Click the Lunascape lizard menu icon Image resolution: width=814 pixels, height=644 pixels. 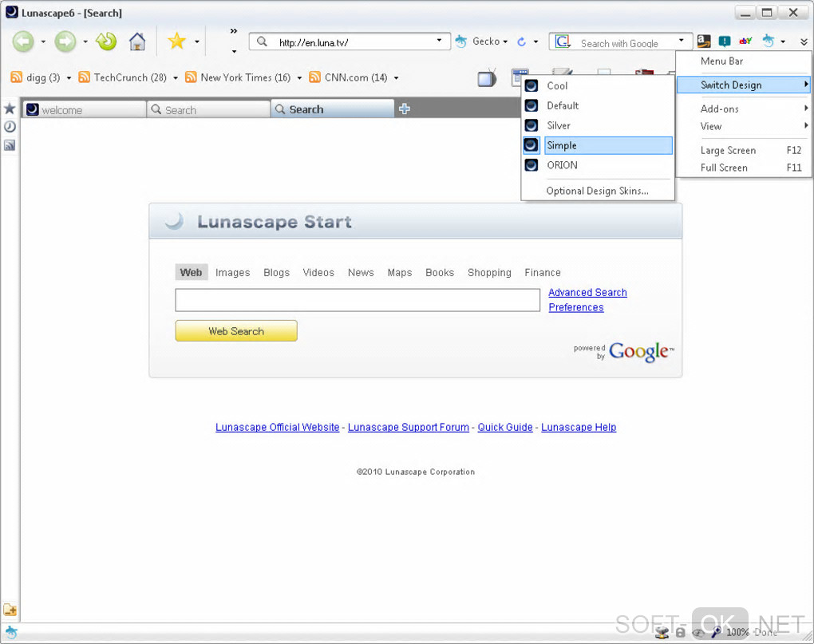click(x=769, y=41)
